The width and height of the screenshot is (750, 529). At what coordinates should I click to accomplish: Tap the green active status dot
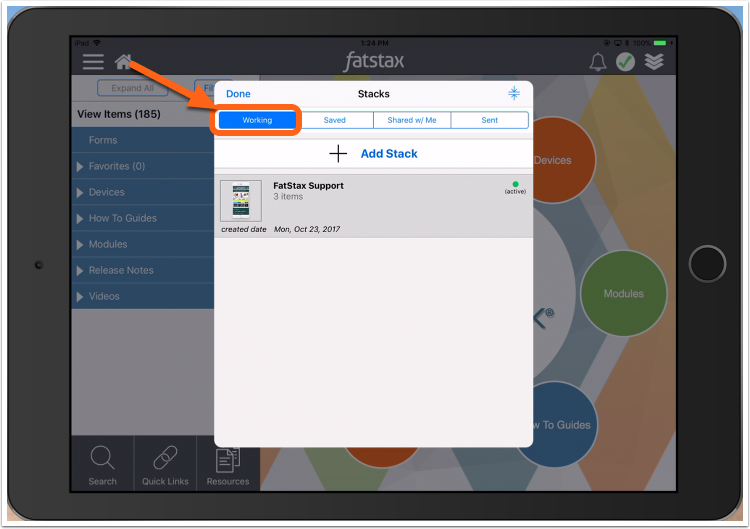pyautogui.click(x=515, y=184)
